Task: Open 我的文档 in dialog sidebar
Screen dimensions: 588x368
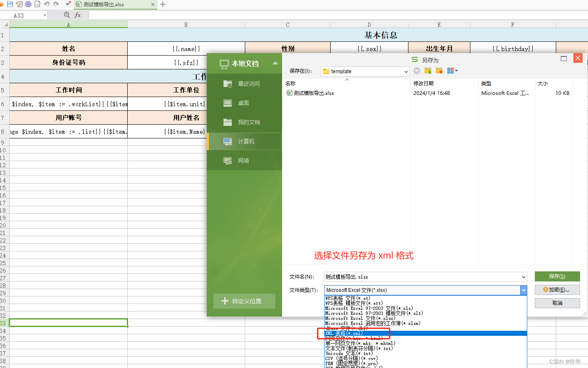Action: (x=244, y=122)
